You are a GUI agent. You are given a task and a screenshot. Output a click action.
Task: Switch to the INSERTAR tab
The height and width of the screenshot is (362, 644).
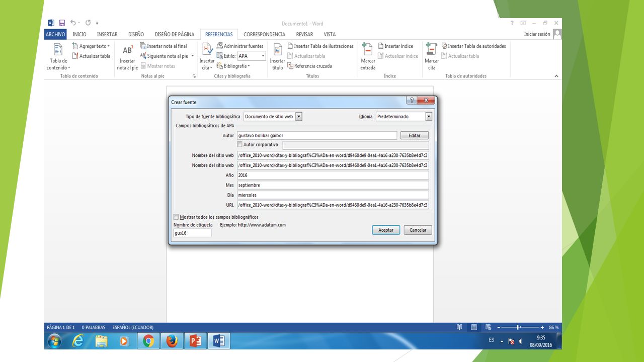pos(107,34)
